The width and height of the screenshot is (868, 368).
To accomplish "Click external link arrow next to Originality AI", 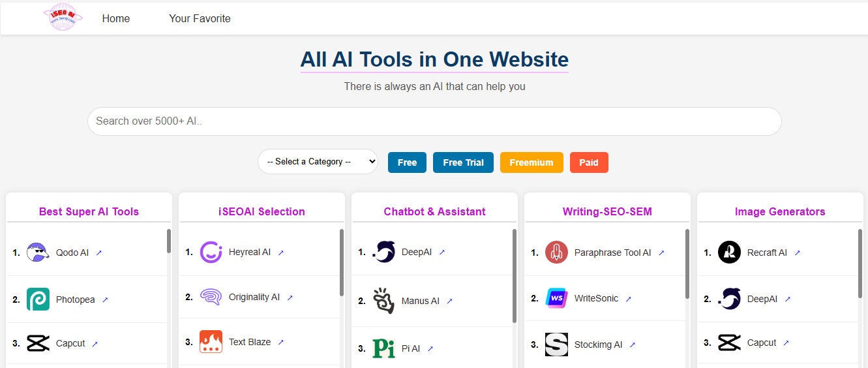I will click(290, 298).
